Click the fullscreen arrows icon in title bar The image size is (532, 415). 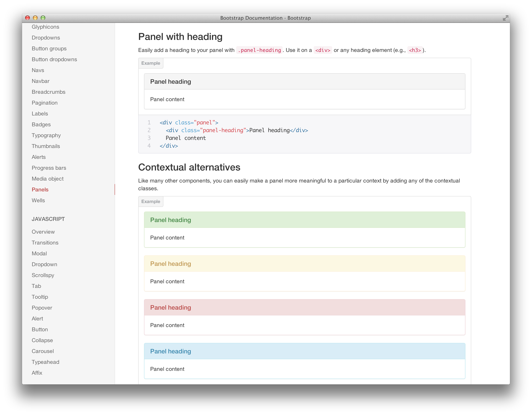tap(506, 18)
